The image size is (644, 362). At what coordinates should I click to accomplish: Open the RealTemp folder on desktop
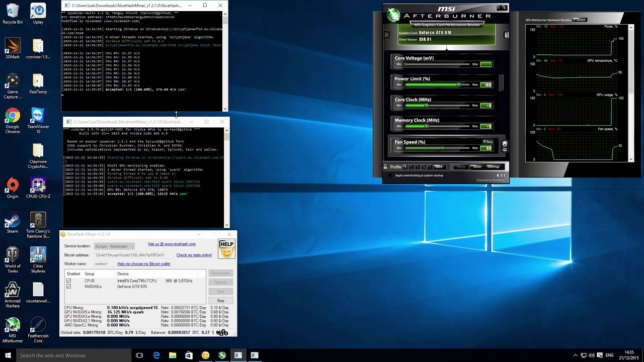tap(38, 84)
